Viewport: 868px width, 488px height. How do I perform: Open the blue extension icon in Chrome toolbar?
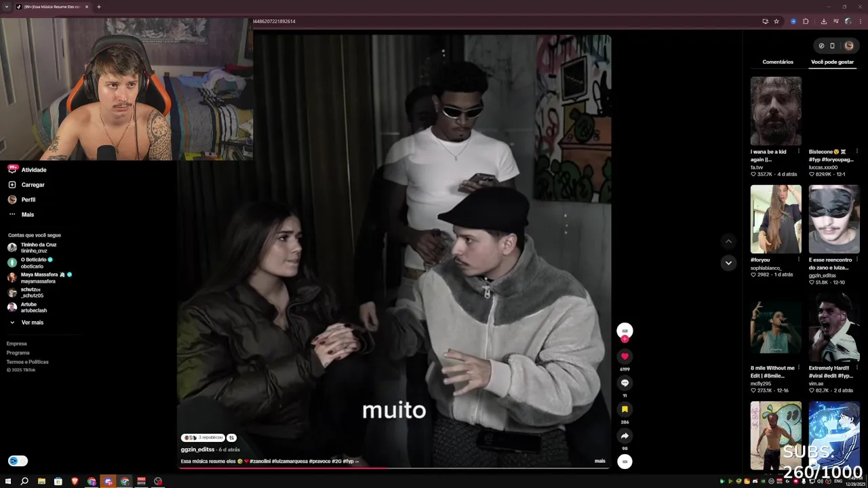click(793, 22)
